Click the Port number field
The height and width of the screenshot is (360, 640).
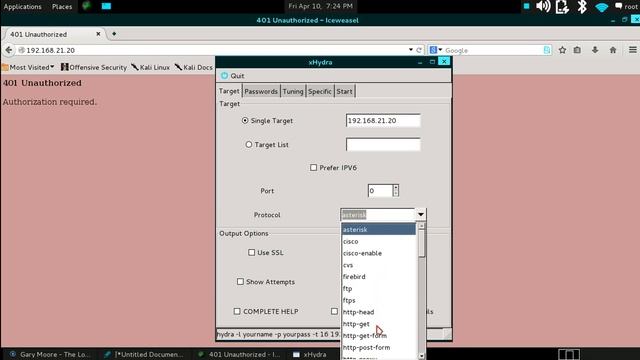(x=380, y=191)
